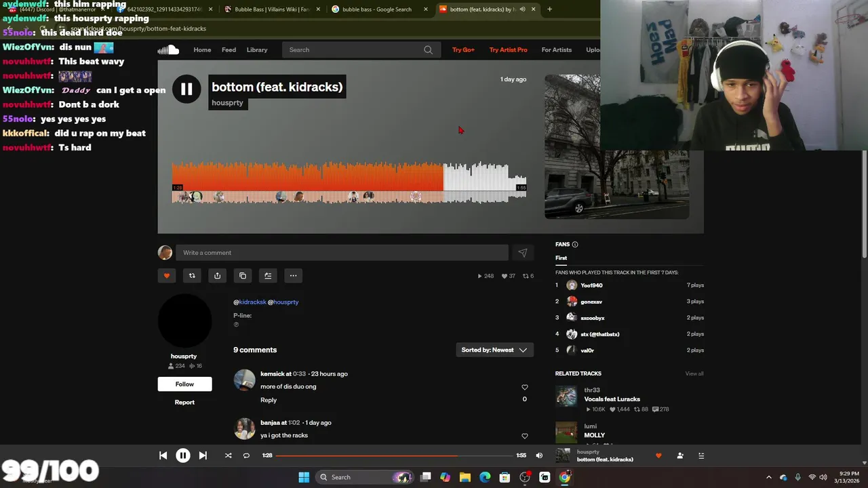Select the First tab under Fans

[561, 258]
